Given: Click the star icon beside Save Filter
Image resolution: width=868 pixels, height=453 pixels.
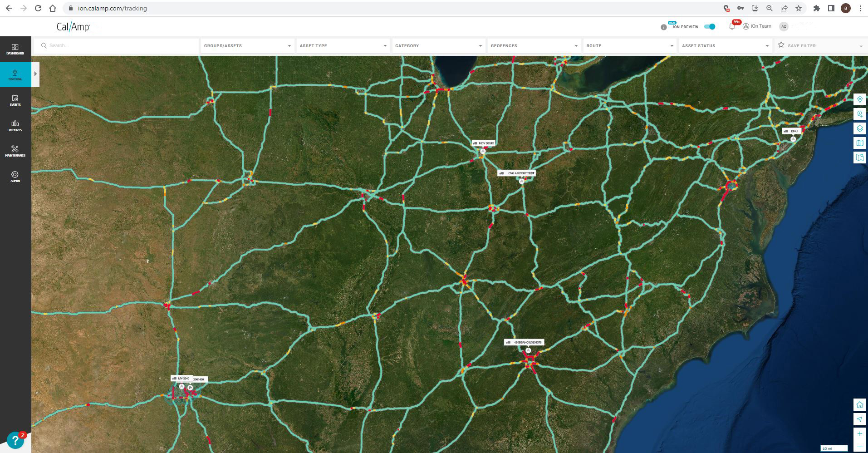Looking at the screenshot, I should [781, 45].
